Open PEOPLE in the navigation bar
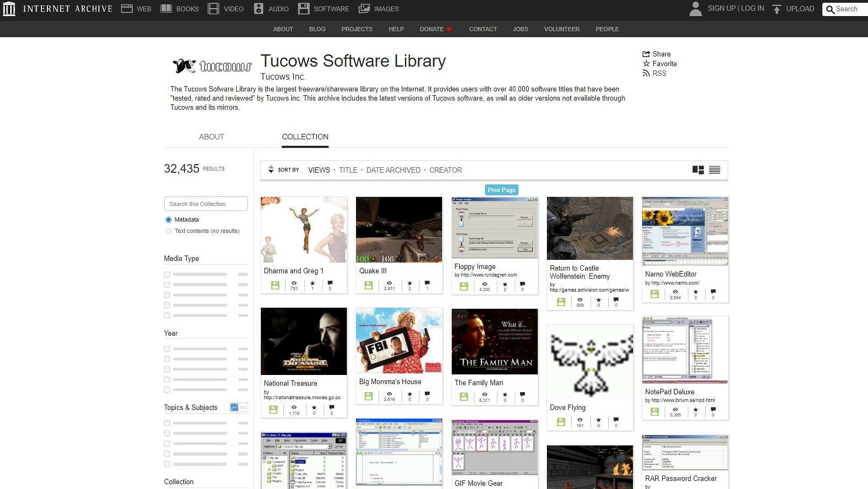 pos(607,29)
